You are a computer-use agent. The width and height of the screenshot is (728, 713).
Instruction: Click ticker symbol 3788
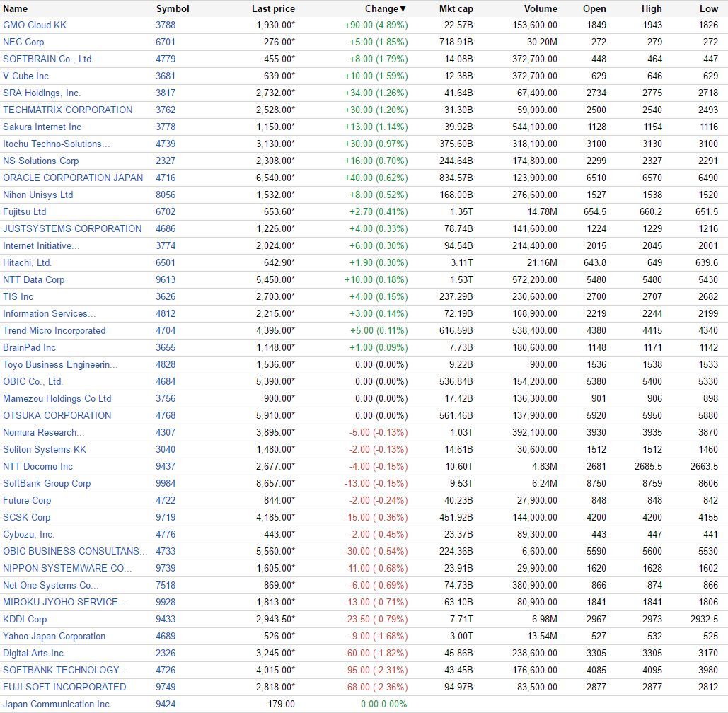pos(166,25)
